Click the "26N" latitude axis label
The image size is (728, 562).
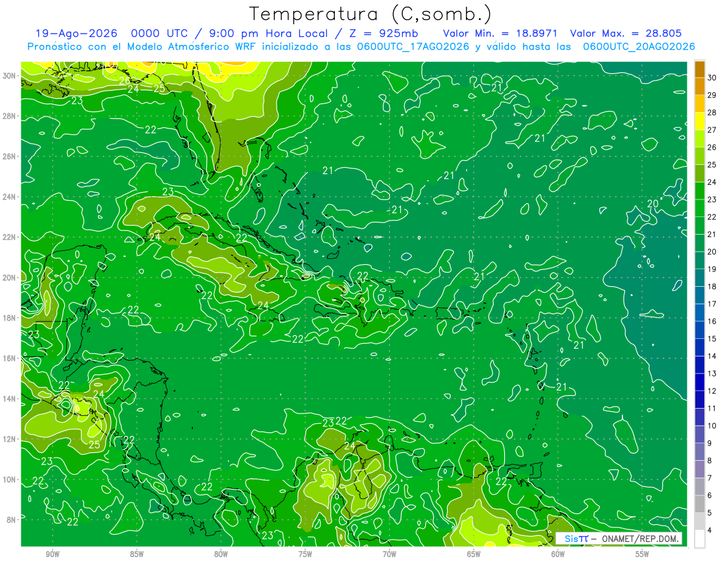coord(10,156)
